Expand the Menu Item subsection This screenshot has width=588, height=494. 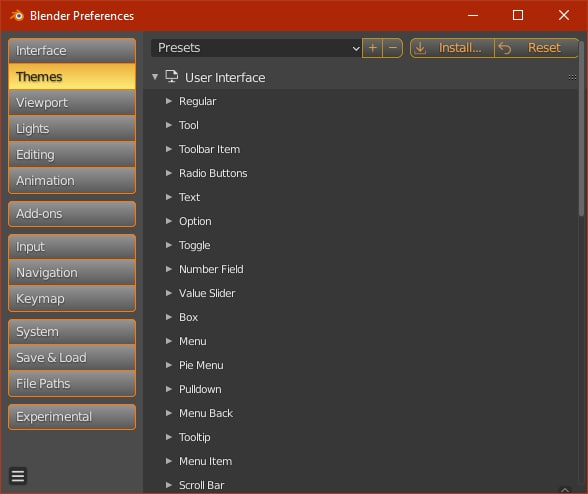click(169, 461)
